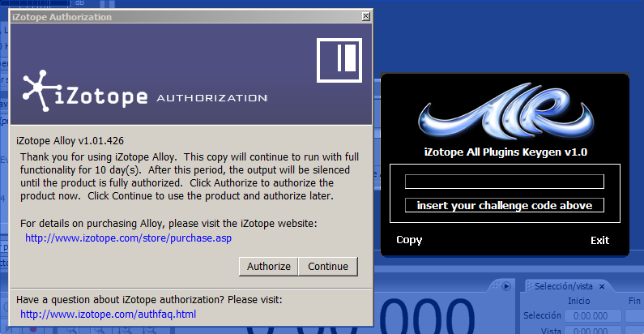Screen dimensions: 644x334
Task: Click the Authorize button
Action: pos(269,266)
